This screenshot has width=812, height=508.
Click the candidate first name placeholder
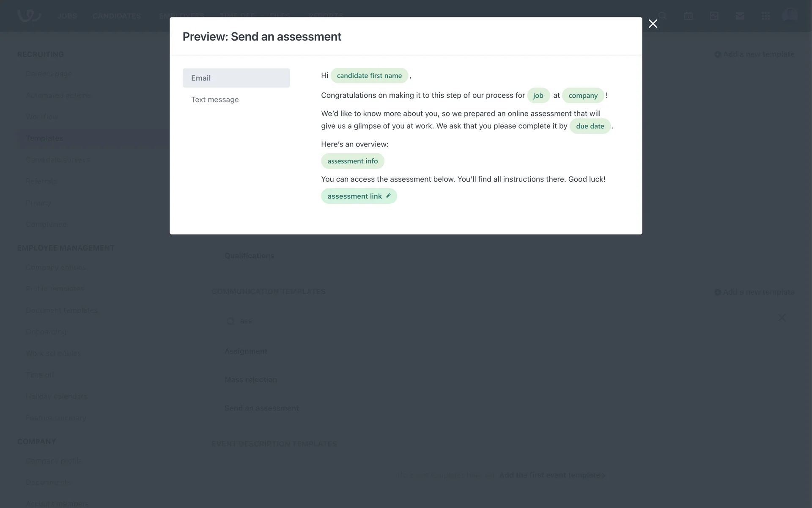369,76
